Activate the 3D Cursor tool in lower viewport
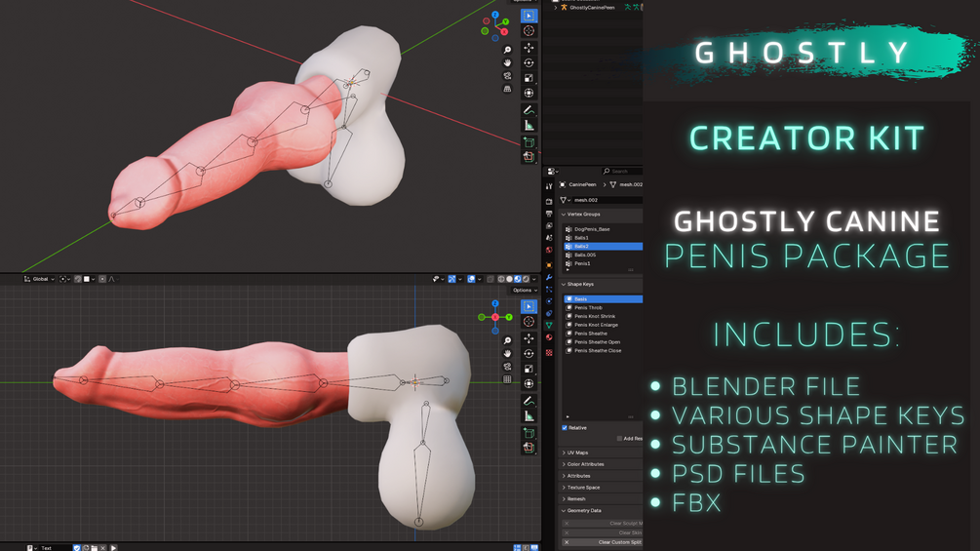This screenshot has width=980, height=551. click(529, 321)
